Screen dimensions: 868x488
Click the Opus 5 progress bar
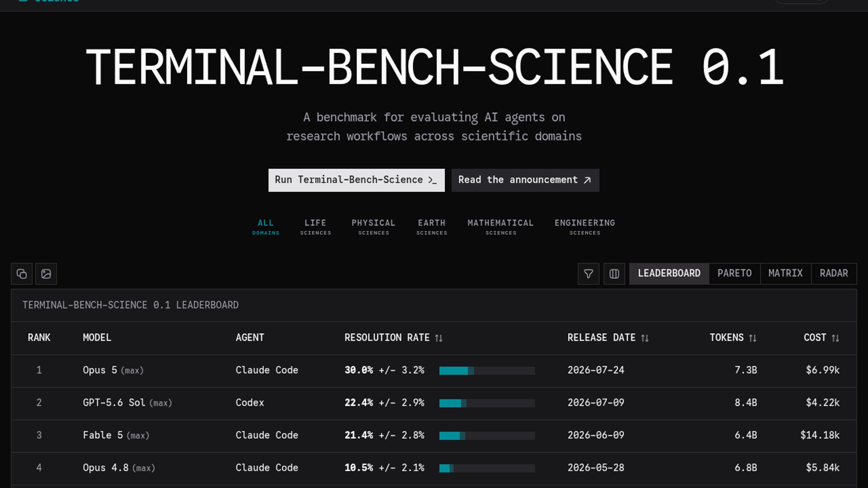487,371
